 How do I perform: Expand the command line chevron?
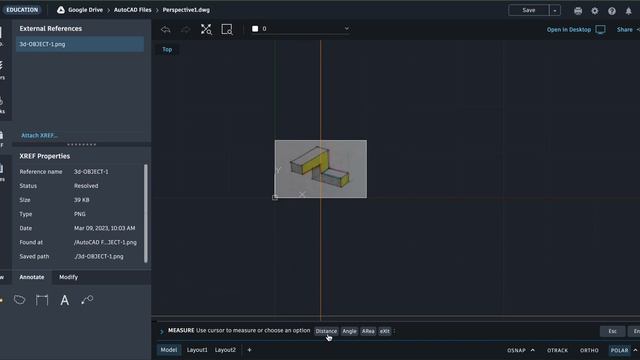pos(162,331)
